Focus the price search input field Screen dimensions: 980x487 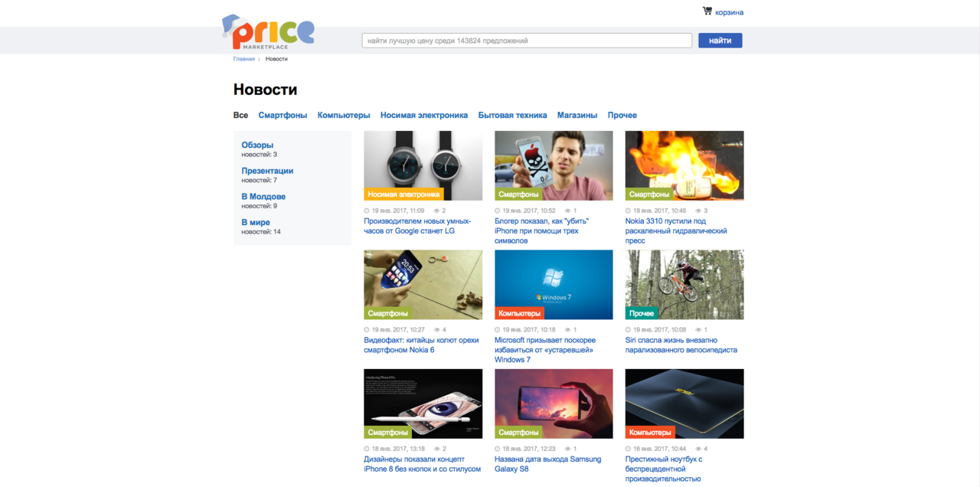tap(527, 41)
